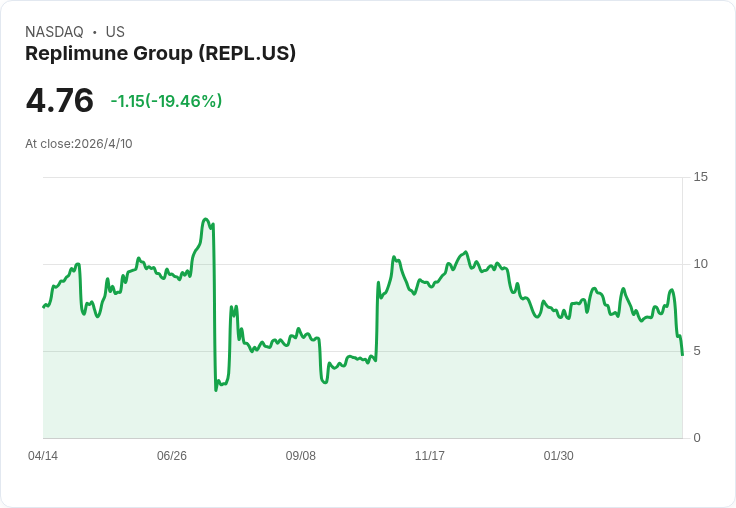Click the current price 4.76

pyautogui.click(x=60, y=100)
